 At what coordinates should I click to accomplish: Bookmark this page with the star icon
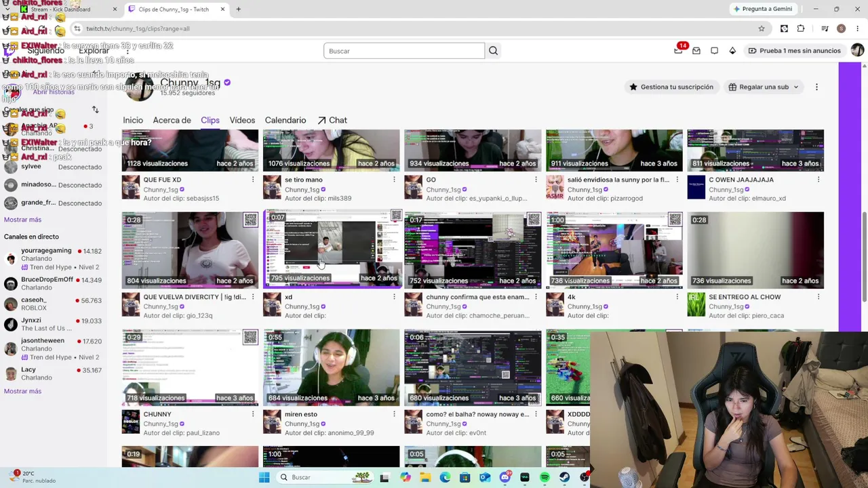coord(762,28)
